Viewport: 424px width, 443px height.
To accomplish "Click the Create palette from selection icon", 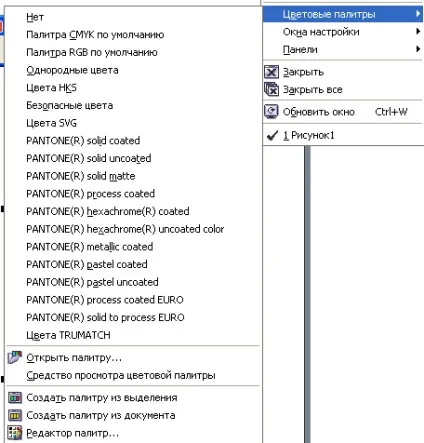I will [15, 398].
